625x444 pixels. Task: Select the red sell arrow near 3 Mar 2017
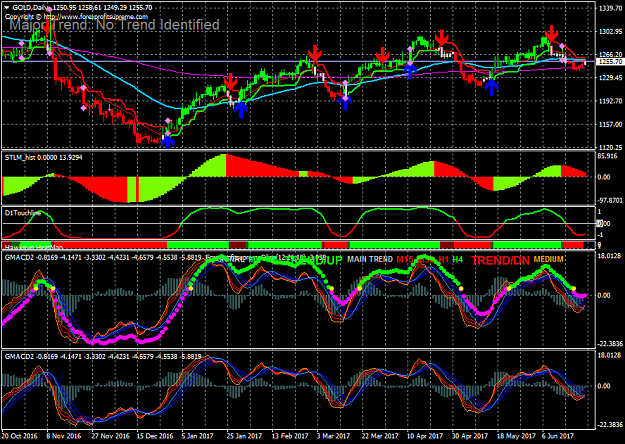(x=315, y=54)
